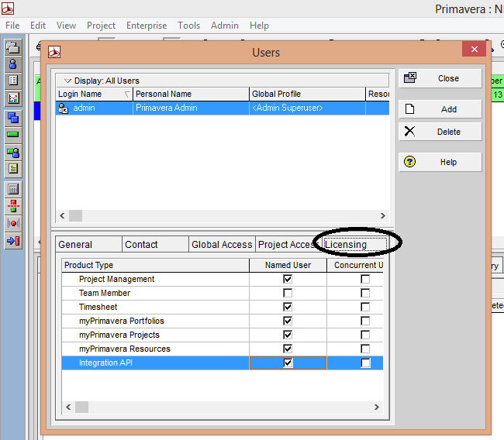504x440 pixels.
Task: Open the Activities green bar icon
Action: 13,135
